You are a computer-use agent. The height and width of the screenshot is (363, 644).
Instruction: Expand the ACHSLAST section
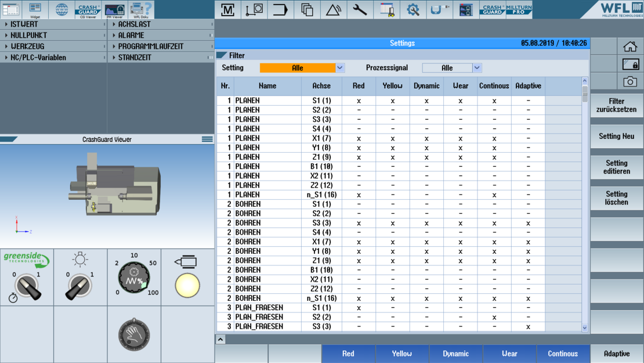pyautogui.click(x=161, y=24)
